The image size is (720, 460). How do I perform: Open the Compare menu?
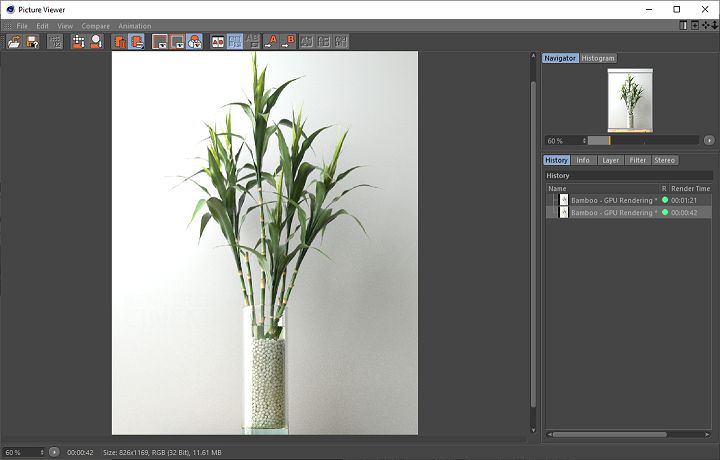96,25
